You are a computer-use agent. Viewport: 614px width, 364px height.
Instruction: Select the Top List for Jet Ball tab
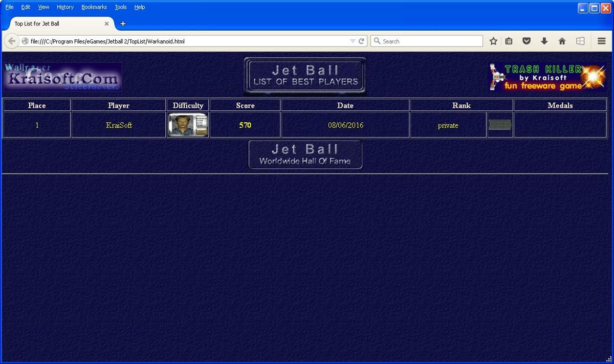pyautogui.click(x=60, y=24)
